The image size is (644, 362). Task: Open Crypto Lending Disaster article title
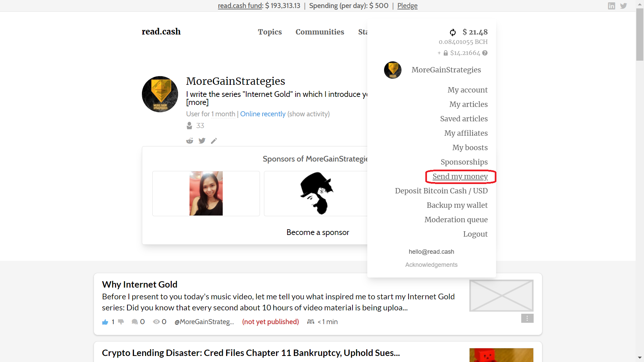251,353
